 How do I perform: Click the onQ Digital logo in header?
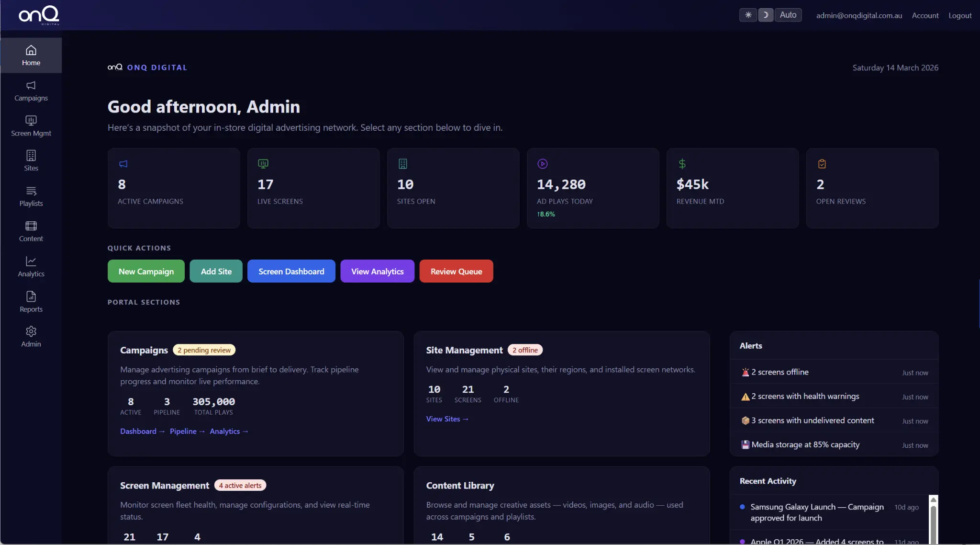tap(39, 15)
